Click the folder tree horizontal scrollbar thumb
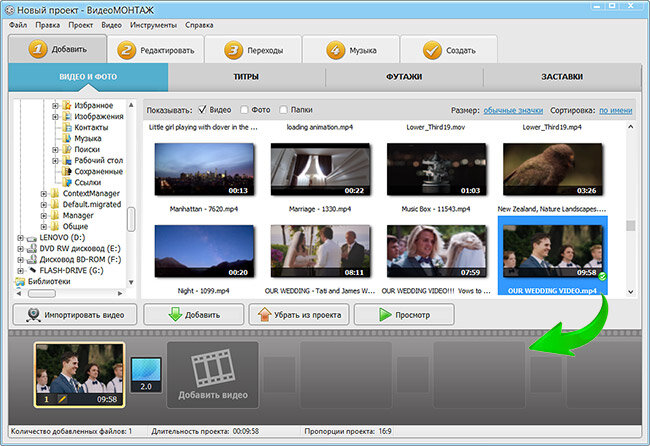Image resolution: width=650 pixels, height=446 pixels. point(41,293)
